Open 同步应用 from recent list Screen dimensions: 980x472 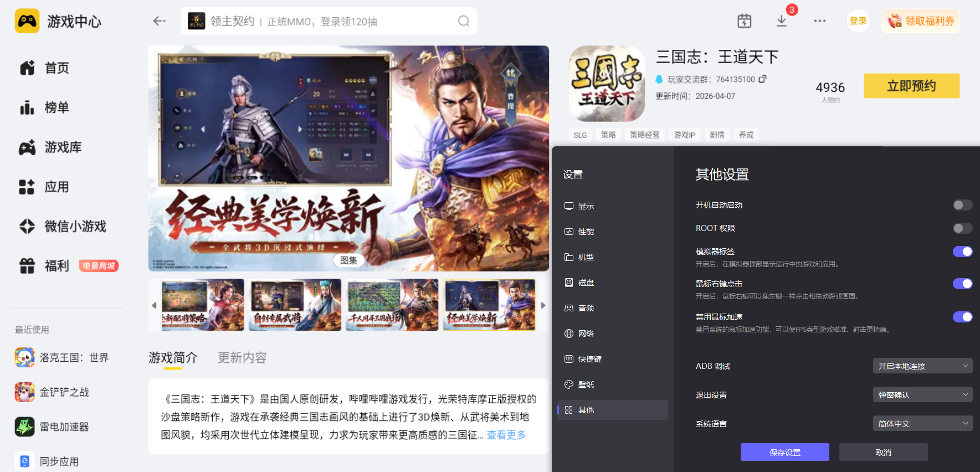click(x=47, y=461)
